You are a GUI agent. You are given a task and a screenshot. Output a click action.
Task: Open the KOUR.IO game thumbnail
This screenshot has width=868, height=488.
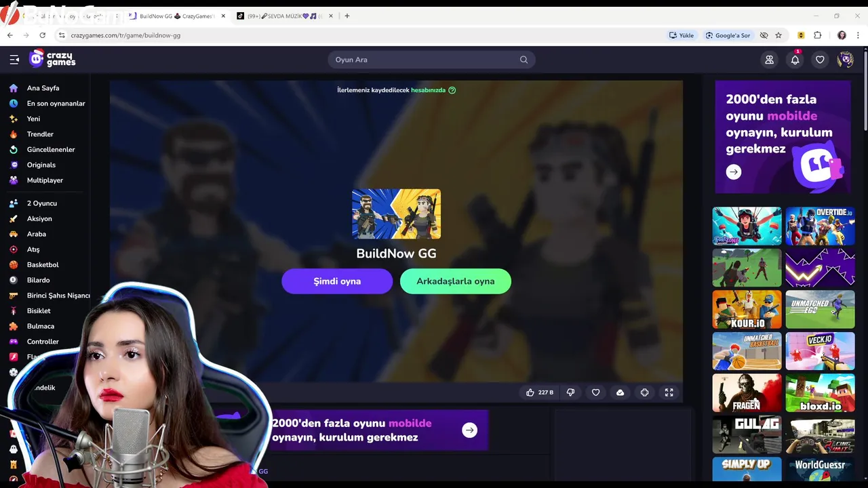click(747, 310)
